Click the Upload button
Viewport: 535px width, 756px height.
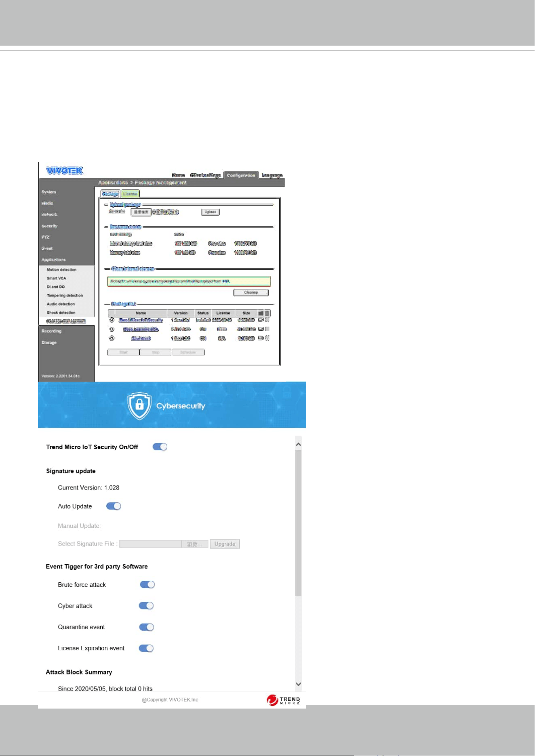(x=211, y=212)
